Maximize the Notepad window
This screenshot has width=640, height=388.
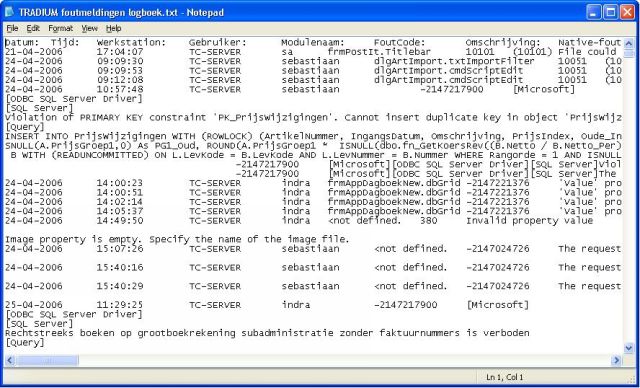[611, 12]
